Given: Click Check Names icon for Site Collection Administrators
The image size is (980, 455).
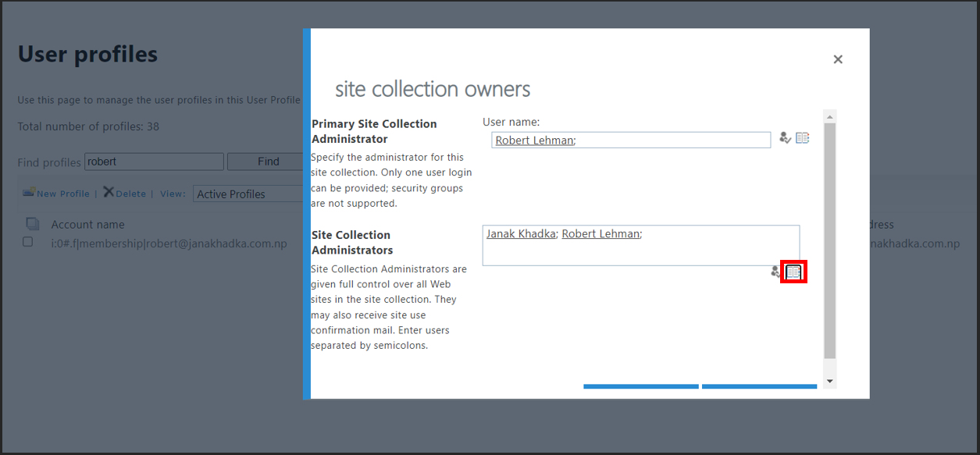Looking at the screenshot, I should [x=775, y=272].
